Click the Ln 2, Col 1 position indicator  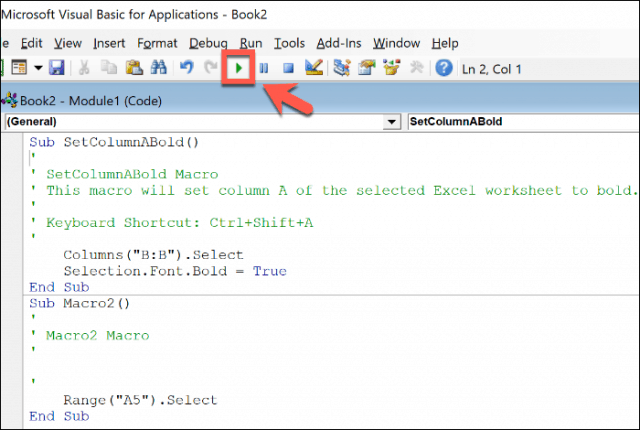pos(491,69)
